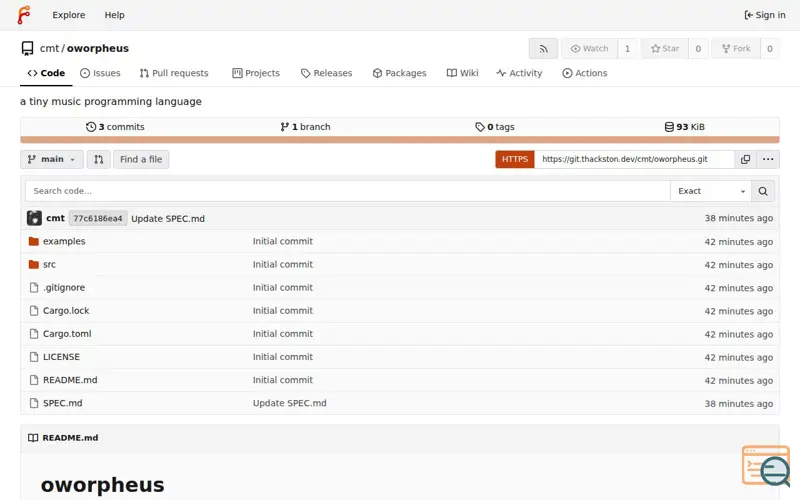Open the LICENSE file

[61, 357]
